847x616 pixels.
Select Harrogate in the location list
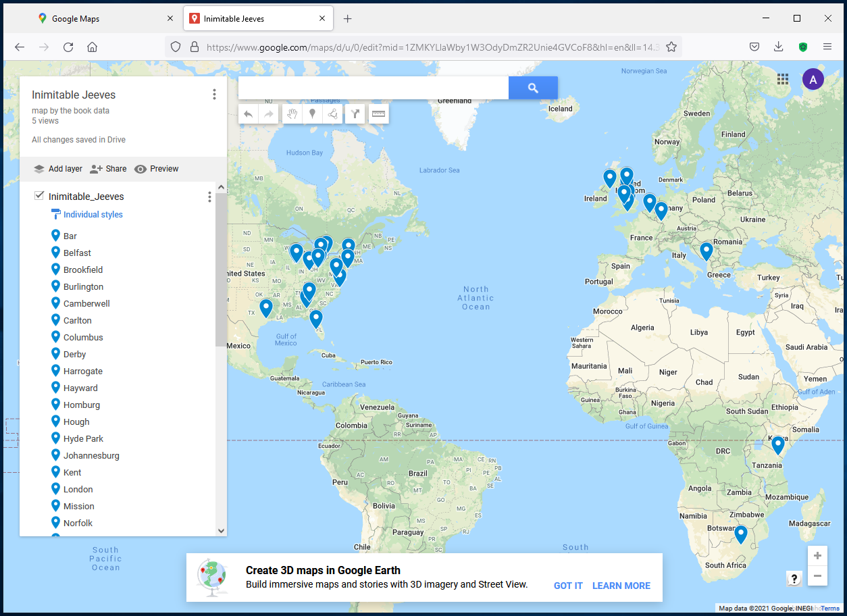click(x=83, y=371)
